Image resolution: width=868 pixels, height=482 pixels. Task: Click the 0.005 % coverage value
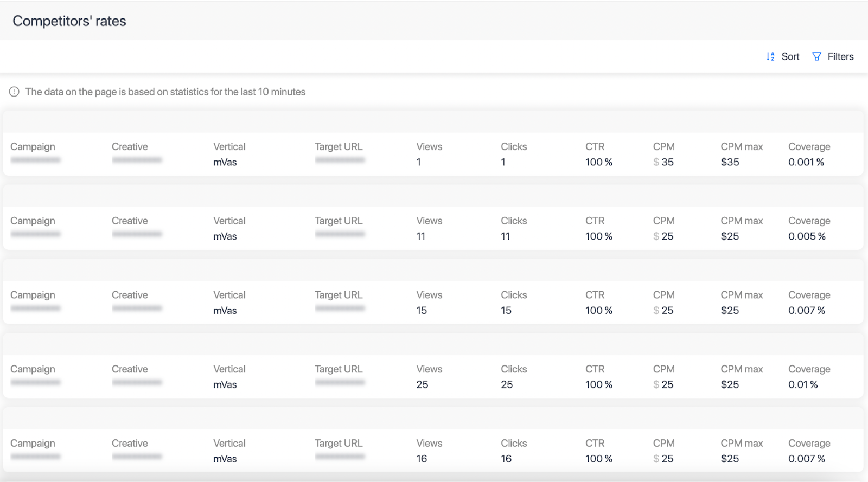coord(807,236)
